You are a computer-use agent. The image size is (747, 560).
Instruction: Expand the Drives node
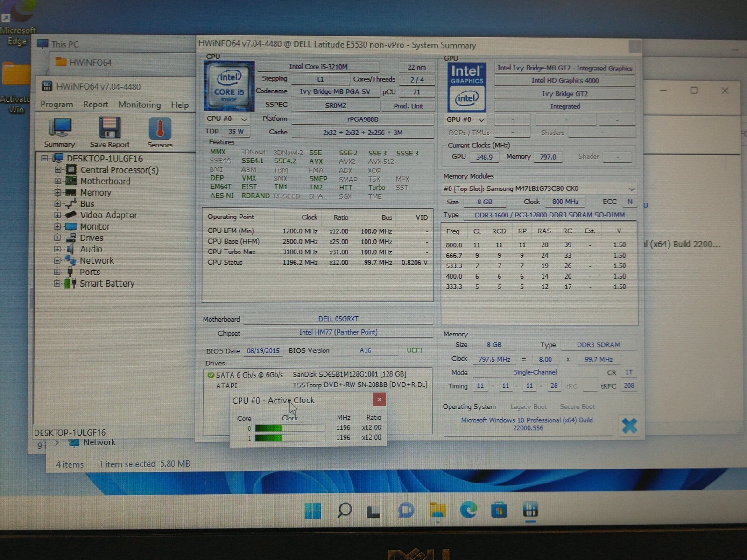click(57, 238)
